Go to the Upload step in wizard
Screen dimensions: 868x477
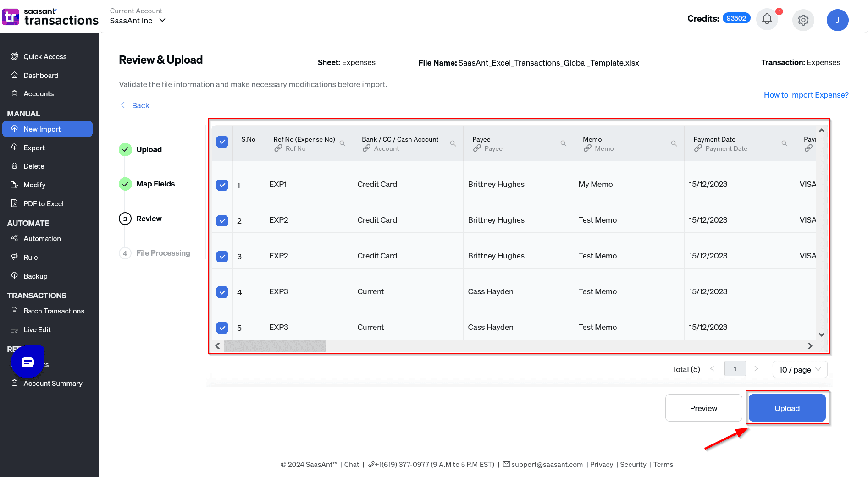149,149
